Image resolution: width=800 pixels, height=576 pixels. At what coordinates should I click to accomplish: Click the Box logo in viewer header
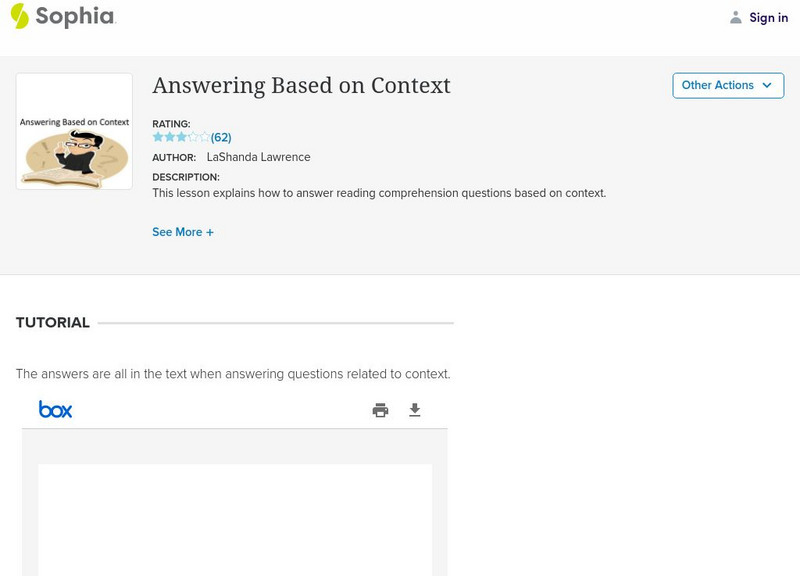click(x=55, y=409)
